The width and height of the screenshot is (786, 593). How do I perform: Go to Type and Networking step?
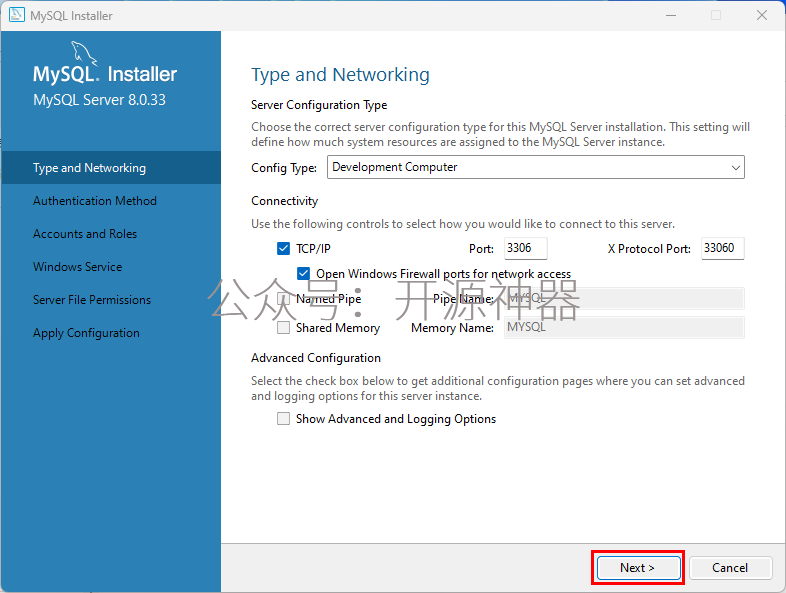coord(111,167)
